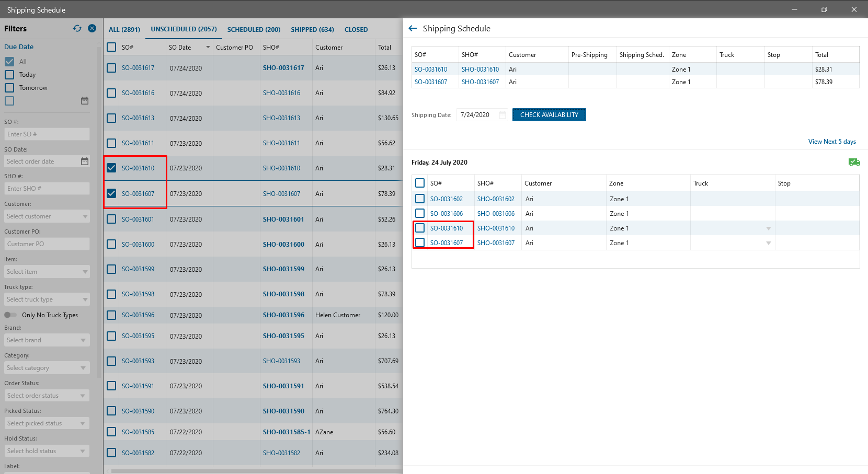The image size is (868, 474).
Task: Click the Helen Customer cell
Action: [x=338, y=315]
